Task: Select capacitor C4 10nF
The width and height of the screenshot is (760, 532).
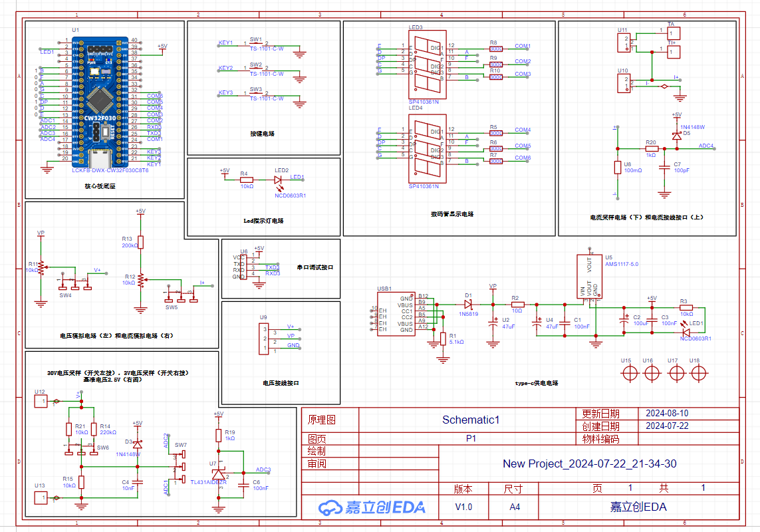Action: click(x=138, y=482)
